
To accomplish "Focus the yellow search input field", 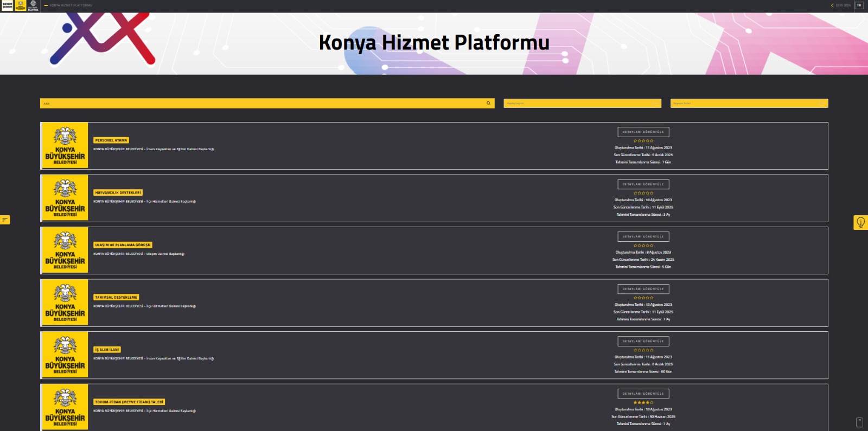I will (x=260, y=103).
